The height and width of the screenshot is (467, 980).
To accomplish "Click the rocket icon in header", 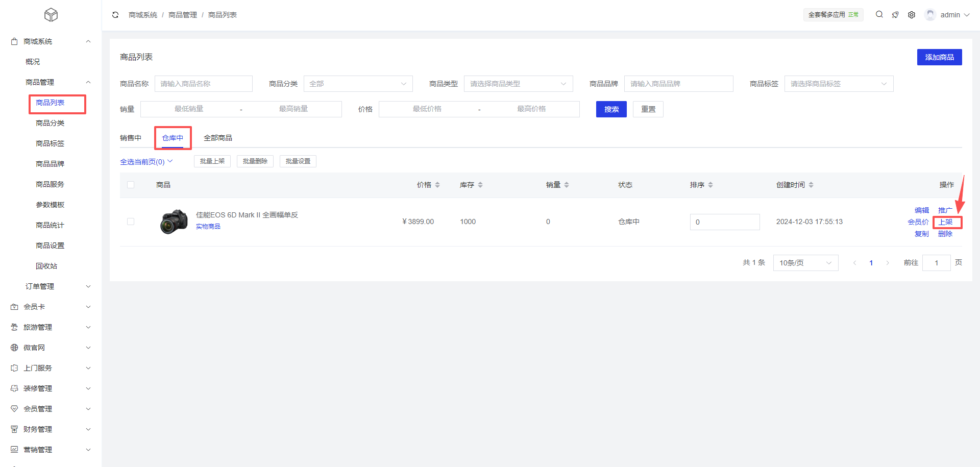I will 895,15.
